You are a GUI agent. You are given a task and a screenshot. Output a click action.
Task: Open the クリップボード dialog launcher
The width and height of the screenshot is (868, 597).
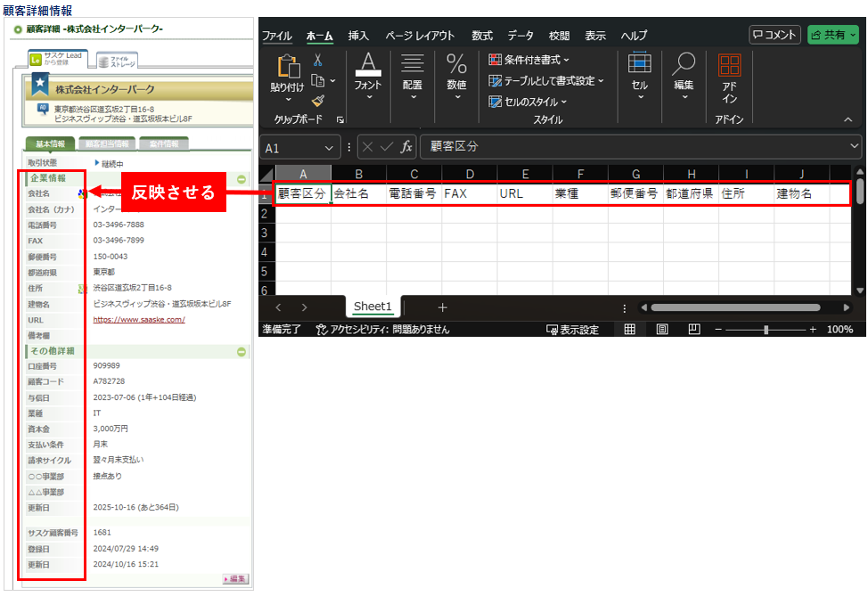(340, 119)
